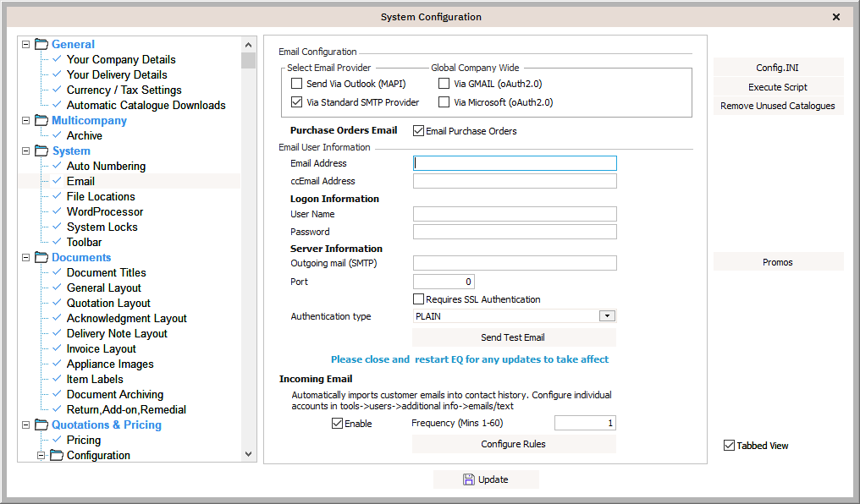Click checkmark icon beside Item Labels
This screenshot has width=860, height=504.
(57, 378)
